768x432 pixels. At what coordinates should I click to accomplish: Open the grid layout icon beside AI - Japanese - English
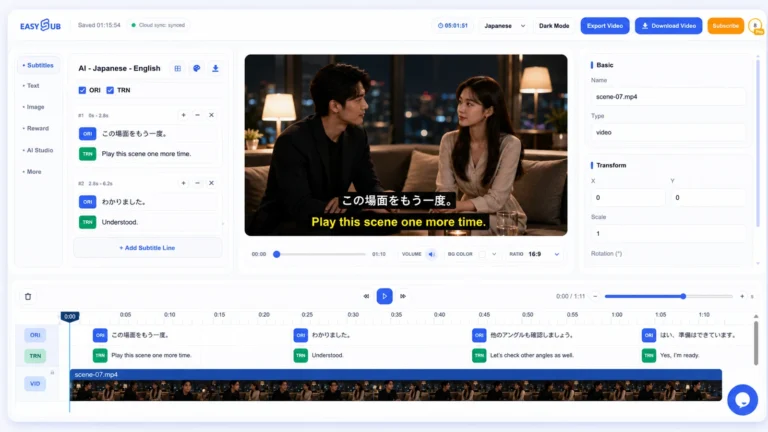click(178, 69)
